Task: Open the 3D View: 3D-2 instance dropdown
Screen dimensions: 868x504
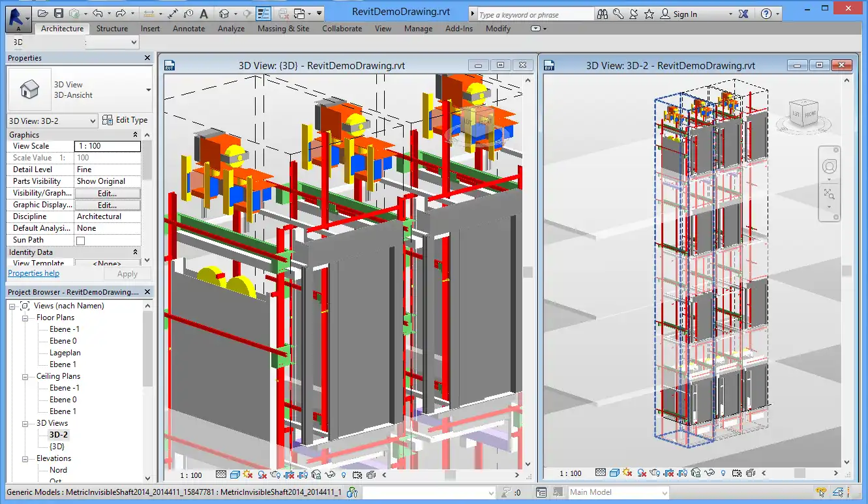Action: click(92, 121)
